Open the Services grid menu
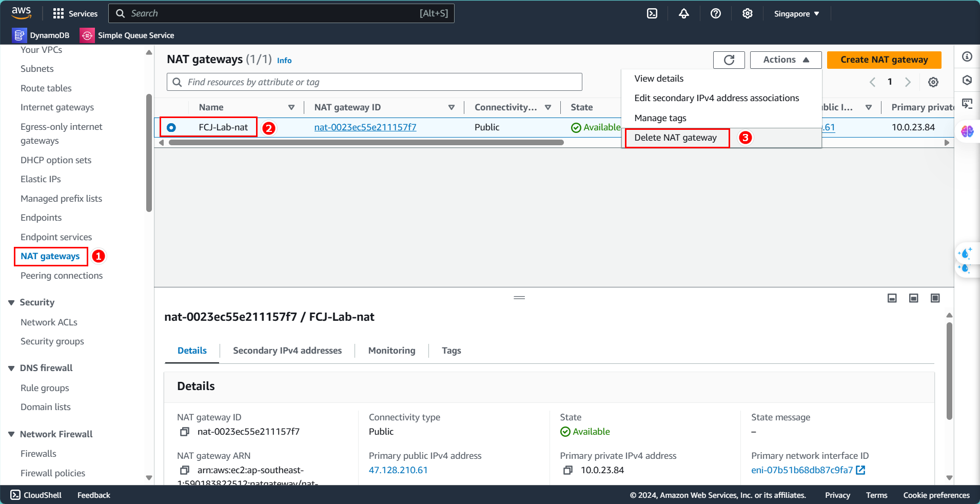Screen dimensions: 980x504 [x=75, y=13]
